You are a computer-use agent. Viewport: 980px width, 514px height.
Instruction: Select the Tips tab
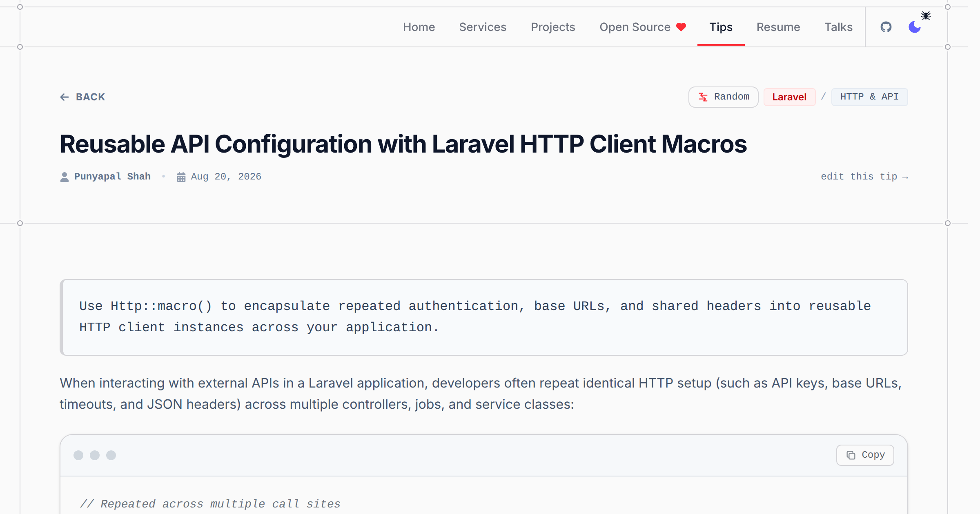pyautogui.click(x=721, y=27)
